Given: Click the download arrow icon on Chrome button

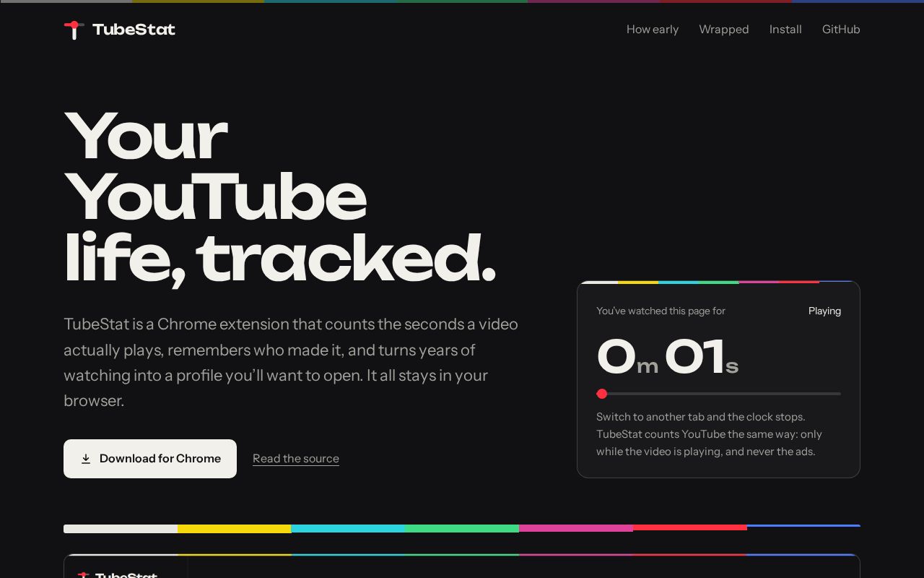Looking at the screenshot, I should point(86,459).
